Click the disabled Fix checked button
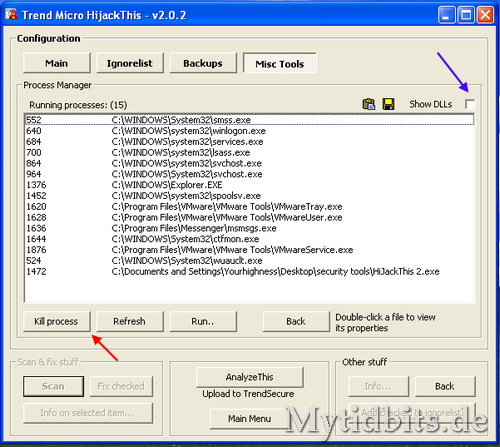Image resolution: width=500 pixels, height=447 pixels. (121, 386)
